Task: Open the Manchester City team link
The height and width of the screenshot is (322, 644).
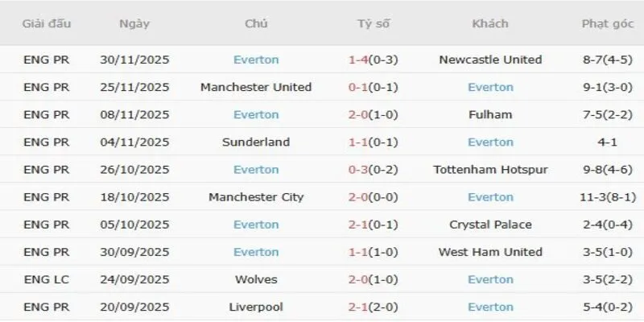Action: (256, 197)
